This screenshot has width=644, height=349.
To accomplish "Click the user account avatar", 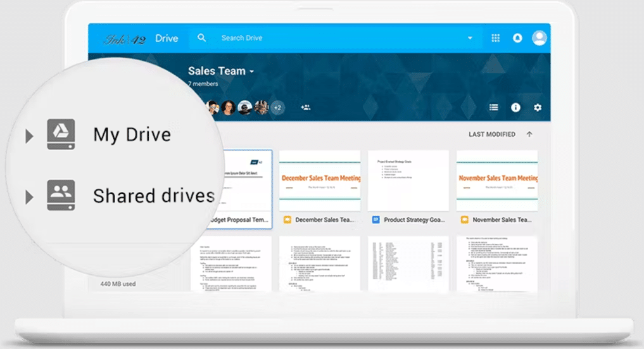I will pos(540,38).
